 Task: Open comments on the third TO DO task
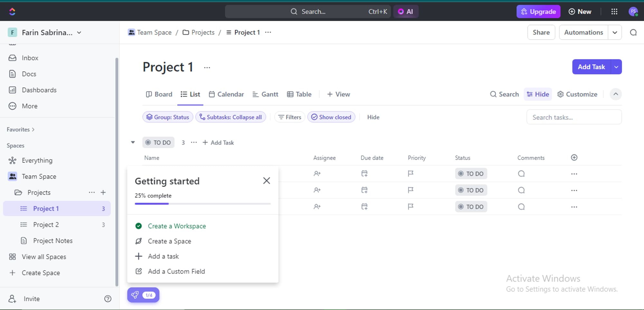521,206
